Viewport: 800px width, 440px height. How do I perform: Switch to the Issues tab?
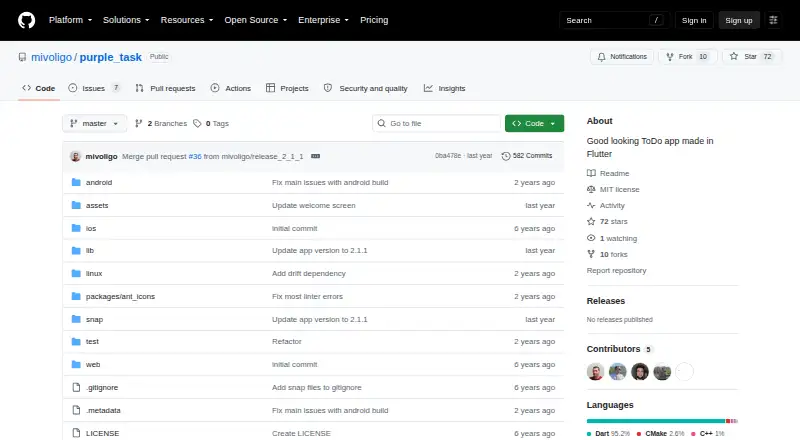(x=94, y=88)
